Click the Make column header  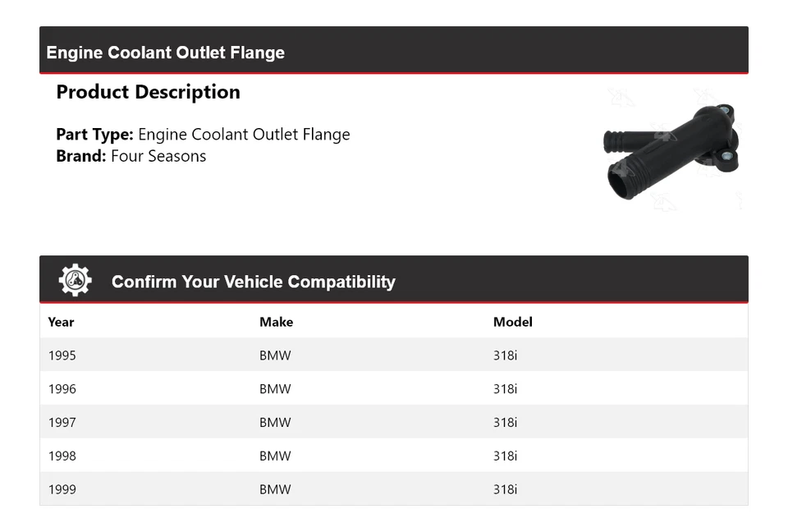pos(276,322)
